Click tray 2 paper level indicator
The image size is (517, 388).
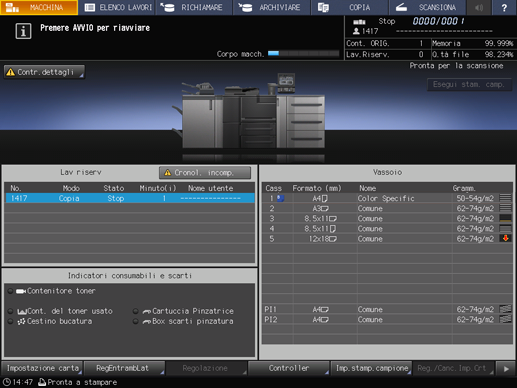[x=505, y=208]
